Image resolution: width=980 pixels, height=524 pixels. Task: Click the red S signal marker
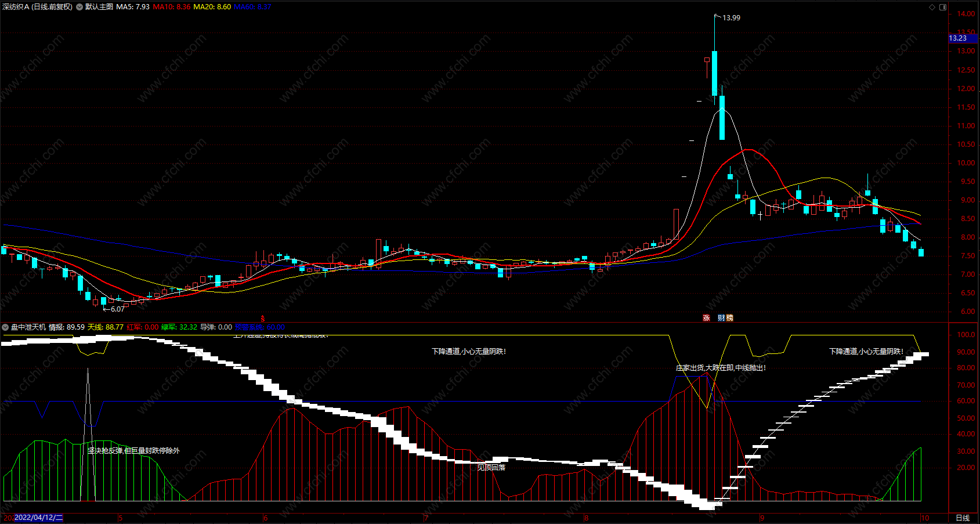(262, 319)
